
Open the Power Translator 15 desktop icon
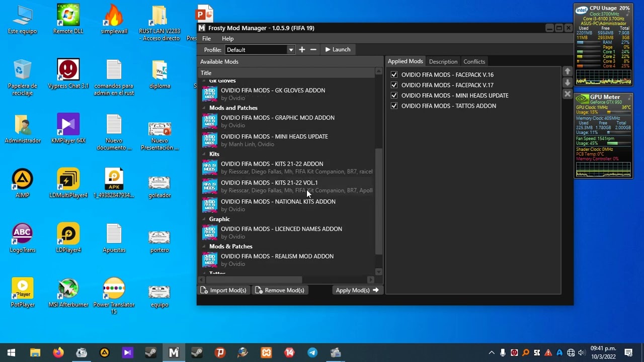pos(114,296)
